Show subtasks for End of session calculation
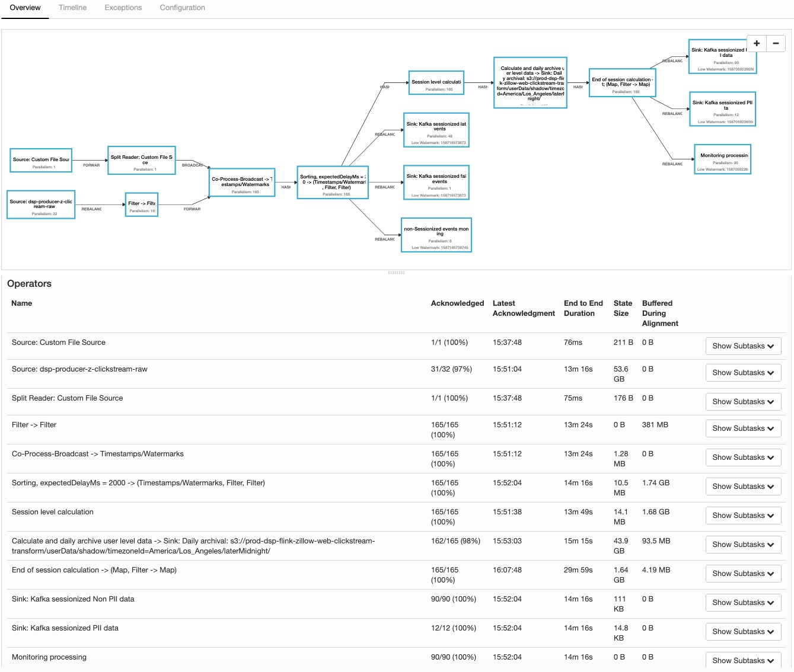Screen dimensions: 794x672 [x=743, y=574]
